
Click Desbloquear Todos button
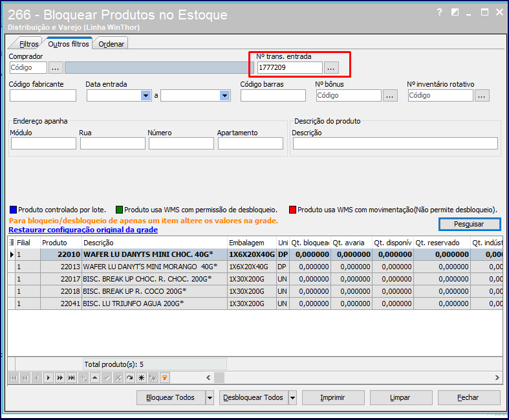(254, 398)
